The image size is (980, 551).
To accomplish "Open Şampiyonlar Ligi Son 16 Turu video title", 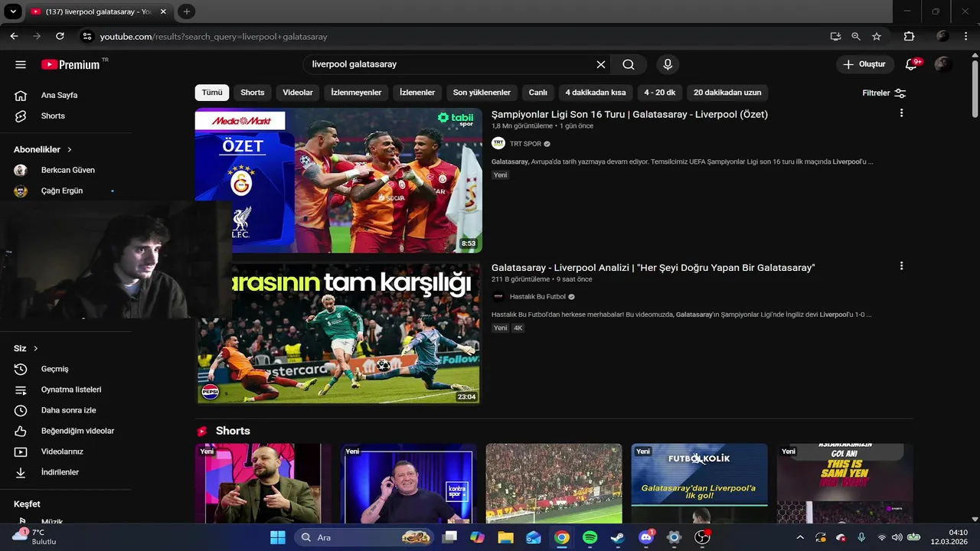I will point(629,114).
